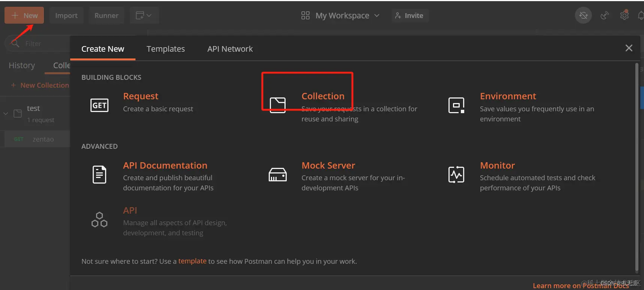Create a new Environment

tap(508, 96)
